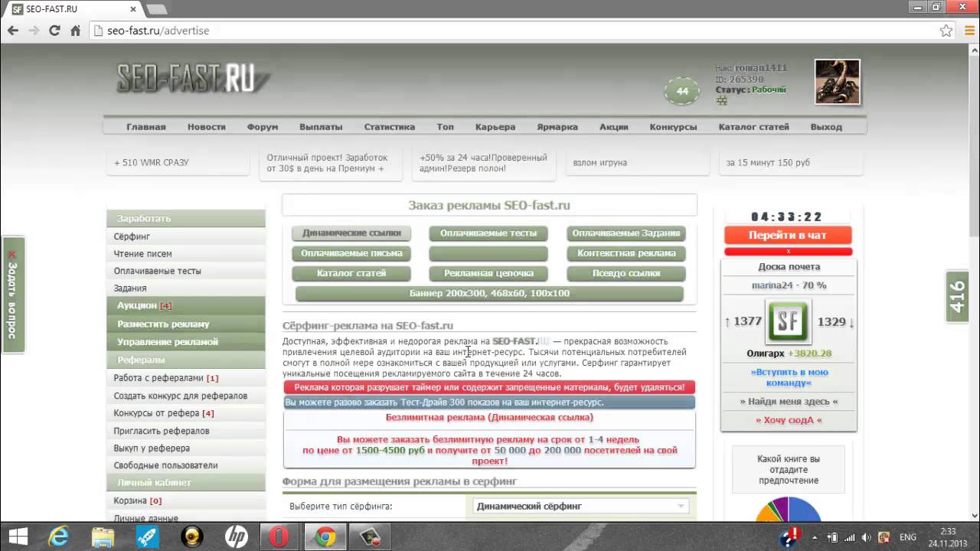The image size is (980, 551).
Task: Click the red 'Перейти в чат' button
Action: [788, 235]
